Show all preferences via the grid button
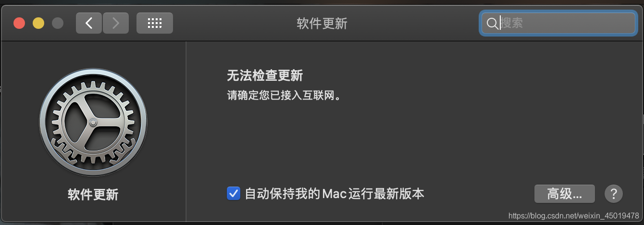 [155, 23]
